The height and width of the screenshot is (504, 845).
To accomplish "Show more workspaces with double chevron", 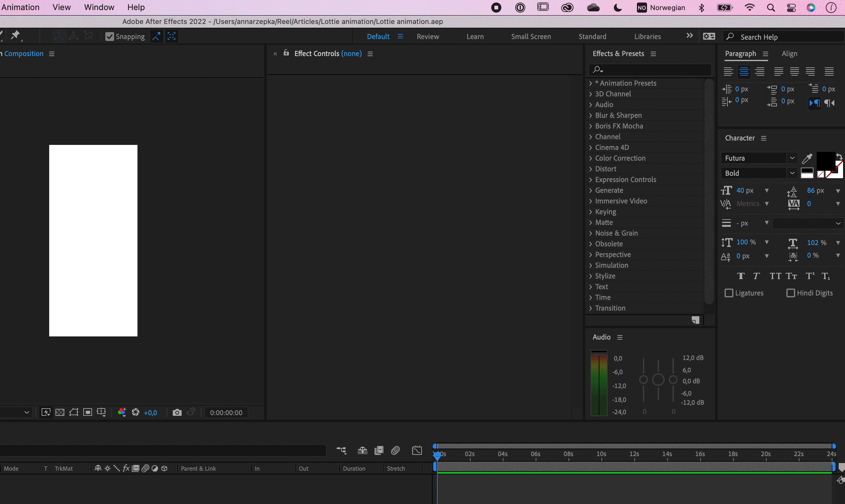I will tap(690, 36).
